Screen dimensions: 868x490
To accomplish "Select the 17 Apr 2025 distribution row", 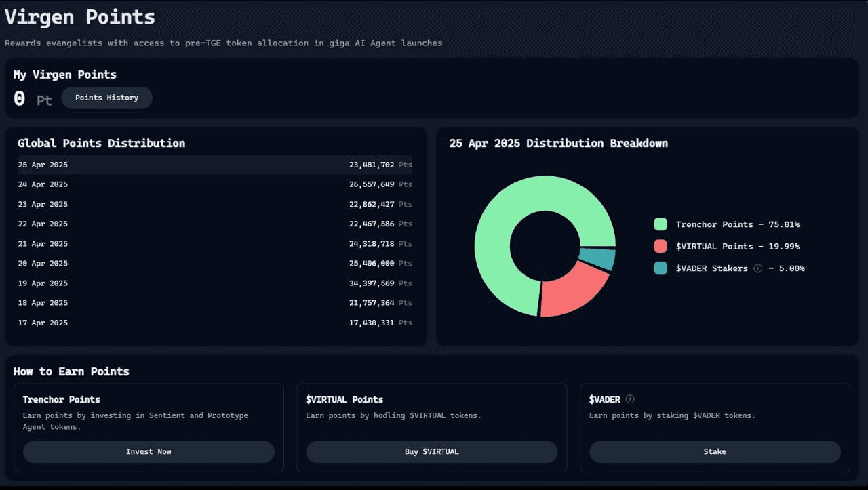I will point(215,323).
